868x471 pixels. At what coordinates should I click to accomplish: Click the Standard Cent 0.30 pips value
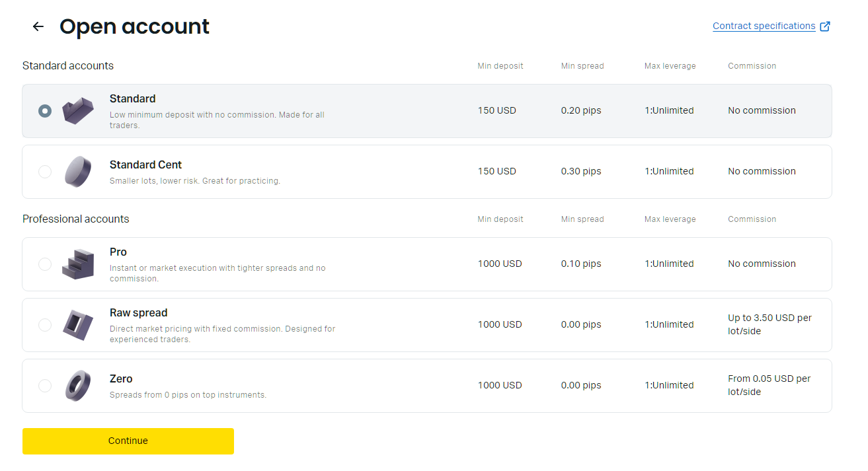[581, 171]
